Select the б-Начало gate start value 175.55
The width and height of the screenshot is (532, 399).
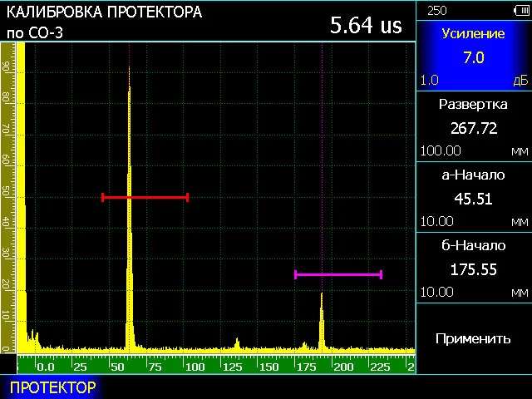click(x=473, y=269)
